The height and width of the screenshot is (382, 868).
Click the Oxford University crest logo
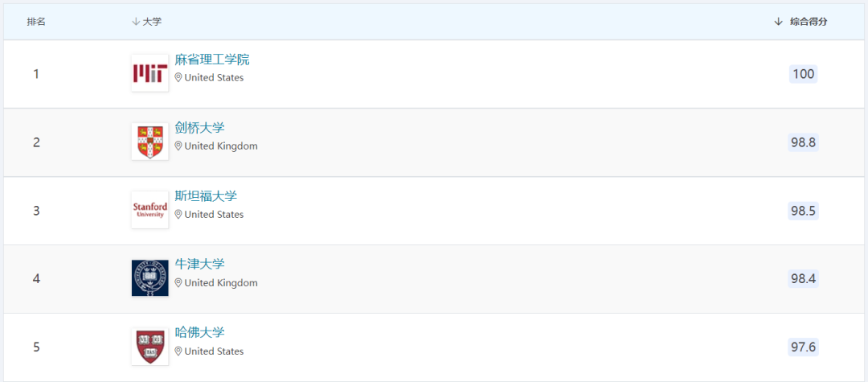(150, 278)
